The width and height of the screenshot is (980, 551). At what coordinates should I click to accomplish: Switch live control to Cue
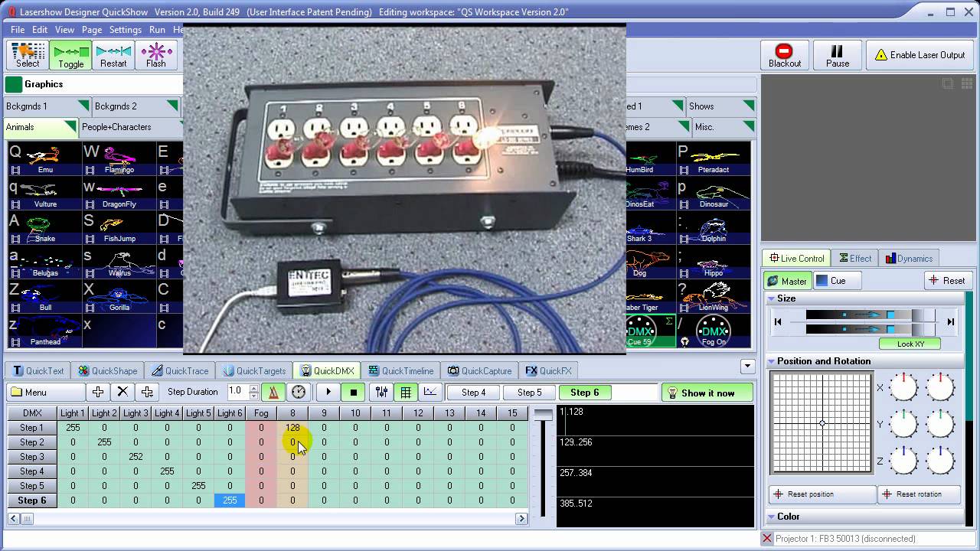coord(837,281)
